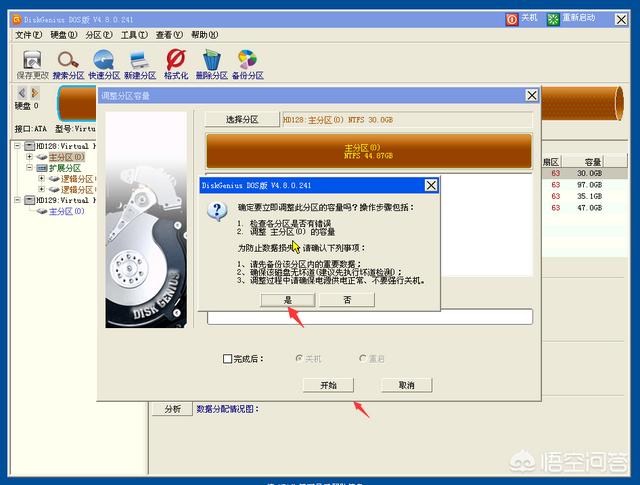Viewport: 640px width, 485px height.
Task: Select the Reboot (重启) radio option
Action: (x=362, y=358)
